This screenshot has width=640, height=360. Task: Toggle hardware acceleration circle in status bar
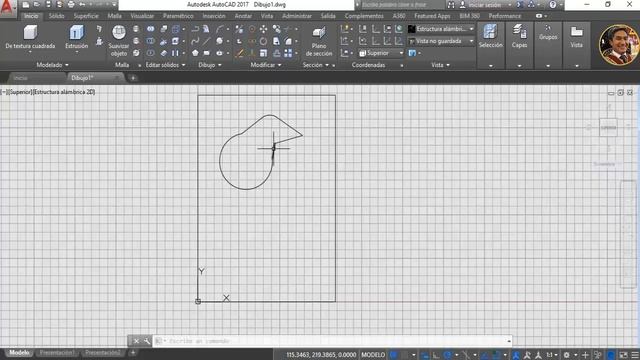pyautogui.click(x=611, y=355)
